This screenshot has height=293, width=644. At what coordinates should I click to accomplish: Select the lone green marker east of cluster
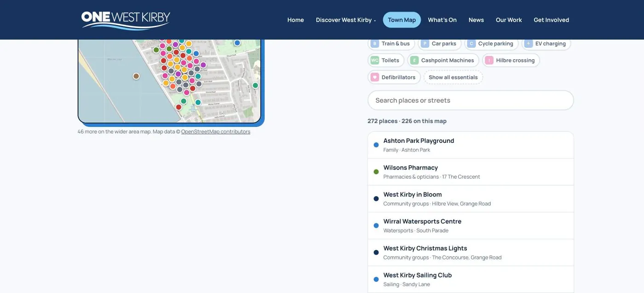(255, 85)
